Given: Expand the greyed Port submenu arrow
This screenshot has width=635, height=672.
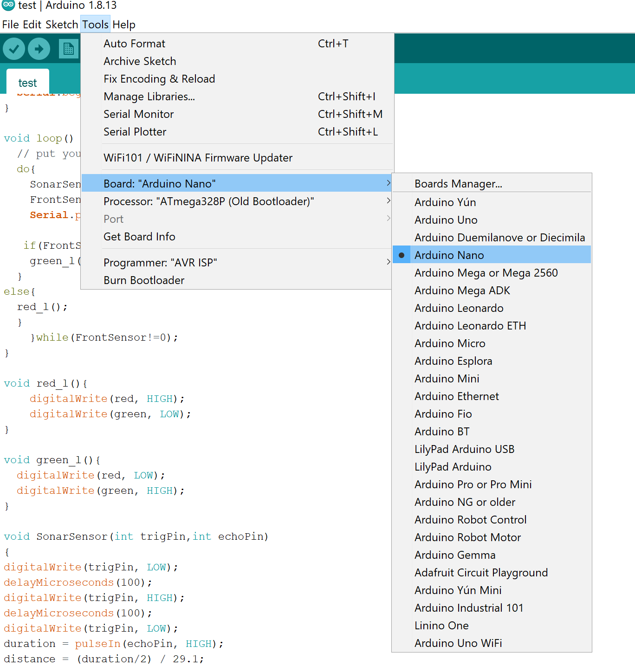Looking at the screenshot, I should click(389, 219).
